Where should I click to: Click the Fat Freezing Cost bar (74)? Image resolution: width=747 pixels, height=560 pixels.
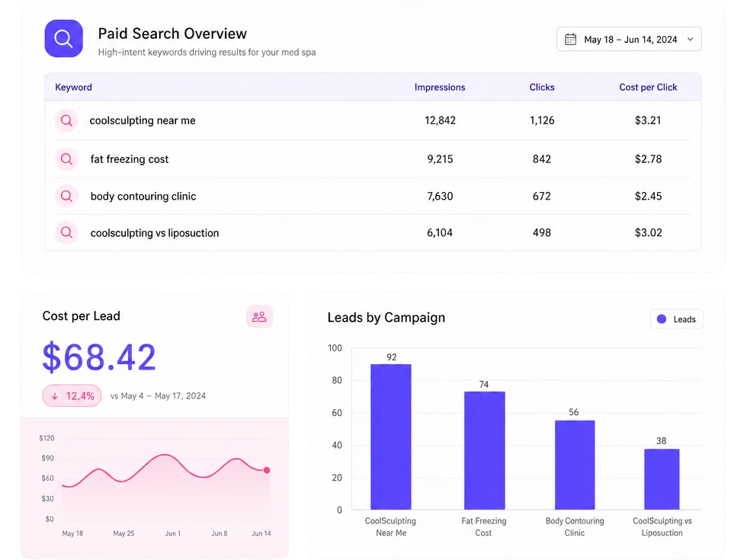coord(485,450)
